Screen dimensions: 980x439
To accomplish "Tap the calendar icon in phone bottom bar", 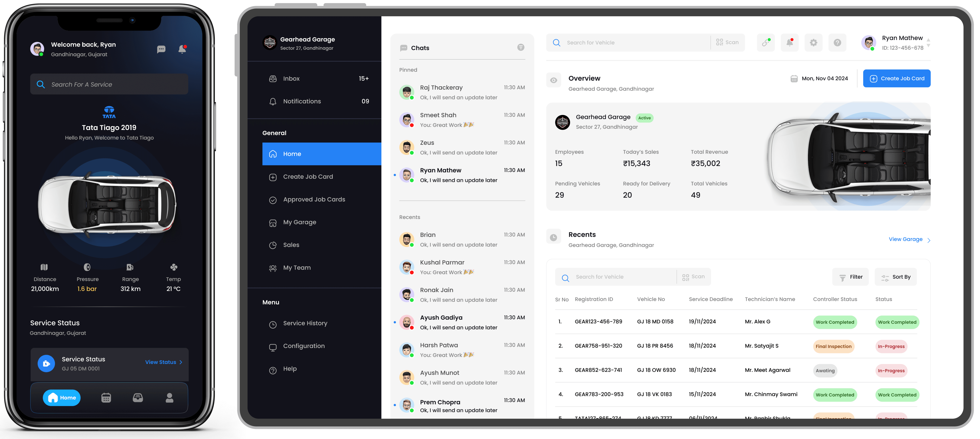I will pos(106,398).
